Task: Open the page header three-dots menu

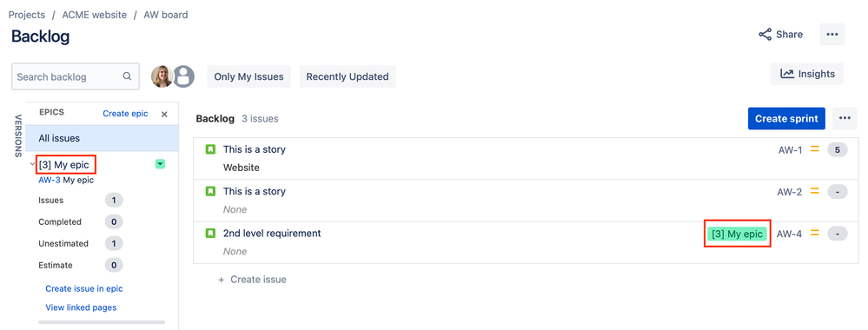Action: coord(832,35)
